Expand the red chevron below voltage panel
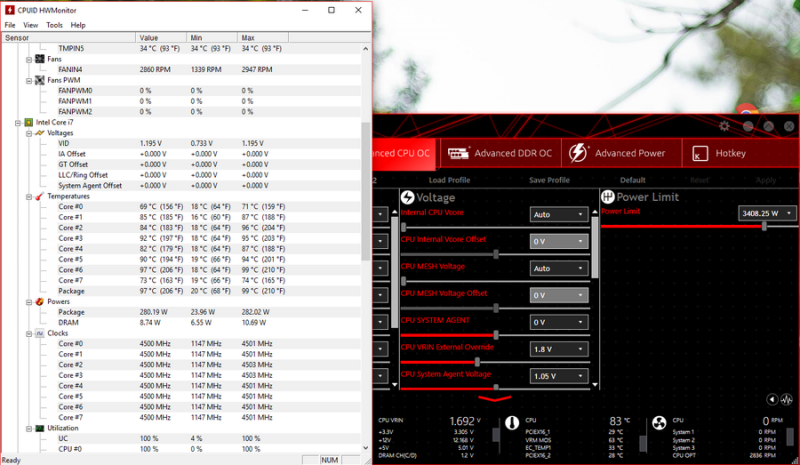 coord(494,399)
